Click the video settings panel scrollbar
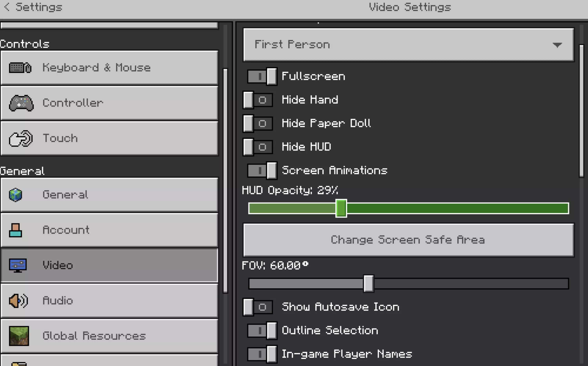588x366 pixels. pos(582,111)
